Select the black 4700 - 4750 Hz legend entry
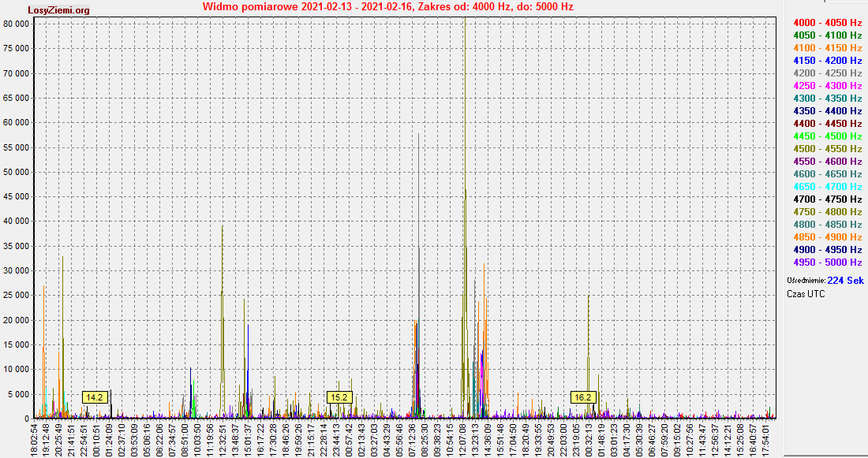The height and width of the screenshot is (458, 868). 827,199
